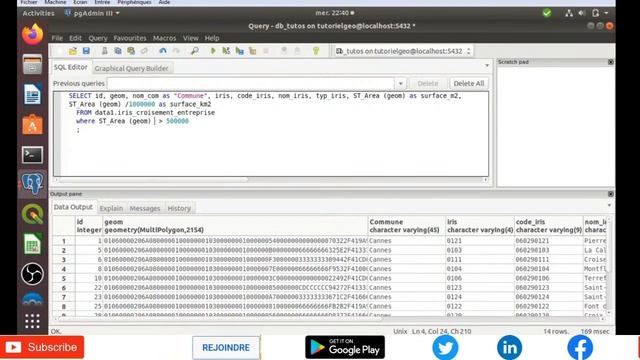640x360 pixels.
Task: Open the View menu
Action: 191,38
